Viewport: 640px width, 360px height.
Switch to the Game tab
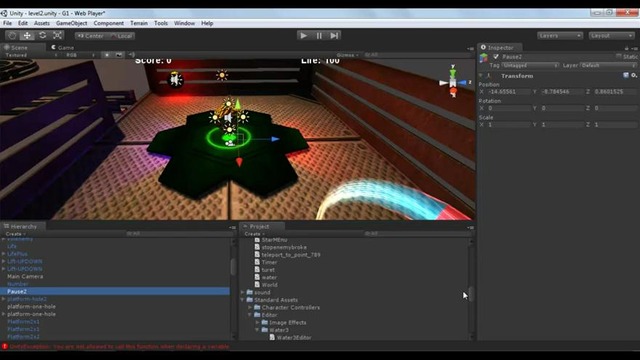click(x=63, y=48)
